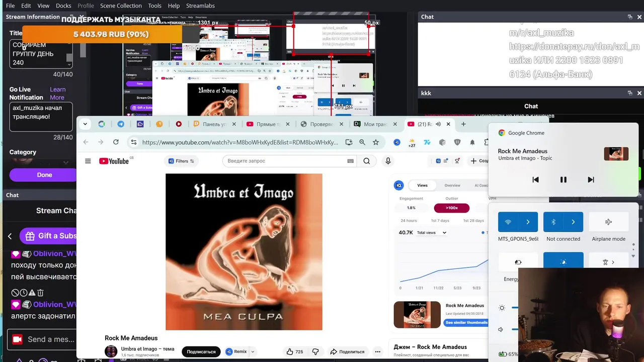Open more actions three-dot menu
The height and width of the screenshot is (362, 644).
tap(378, 351)
